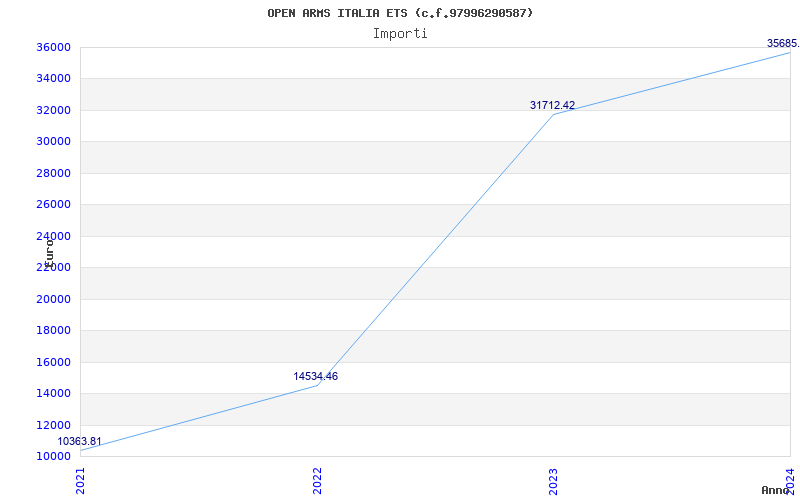
Task: Click the 35685 data label at top right
Action: pyautogui.click(x=783, y=43)
